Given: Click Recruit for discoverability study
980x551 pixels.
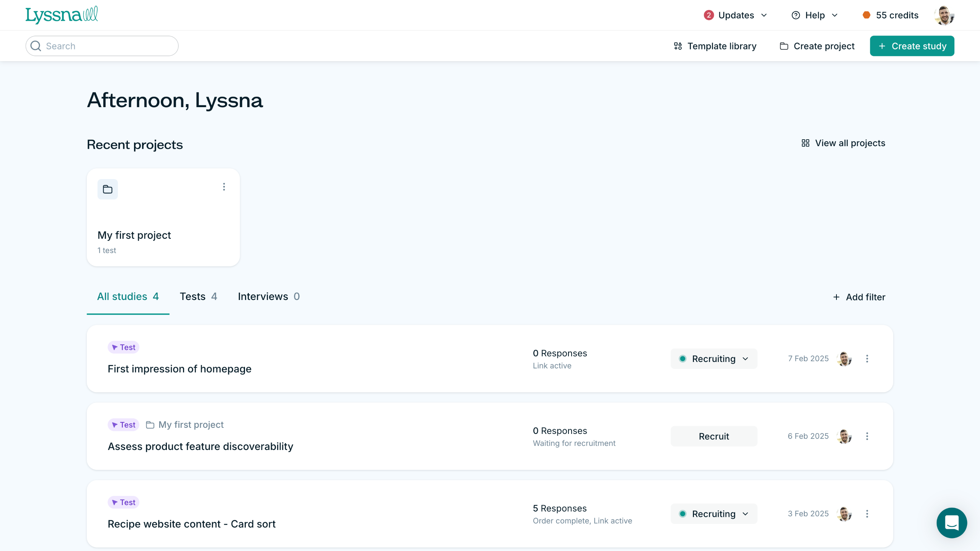Looking at the screenshot, I should tap(714, 436).
